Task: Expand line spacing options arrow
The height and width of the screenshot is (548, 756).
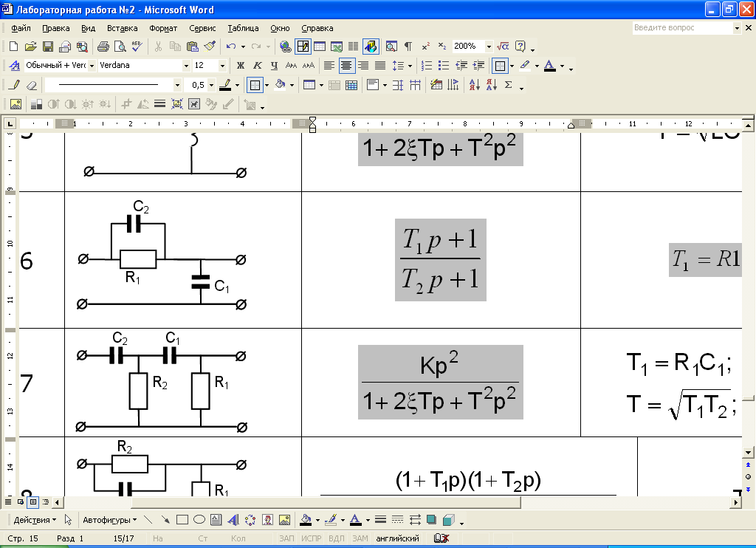Action: (x=410, y=66)
